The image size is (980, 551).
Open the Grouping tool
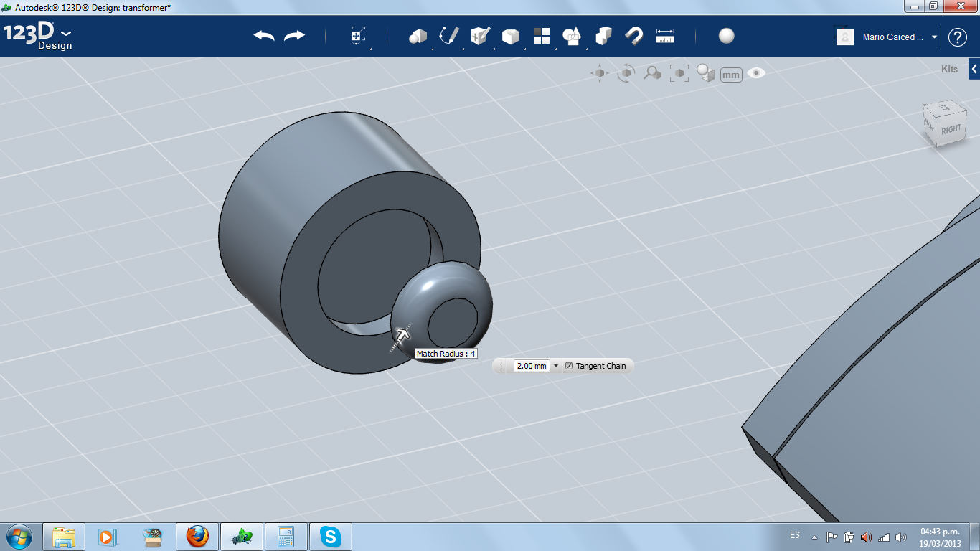coord(573,36)
